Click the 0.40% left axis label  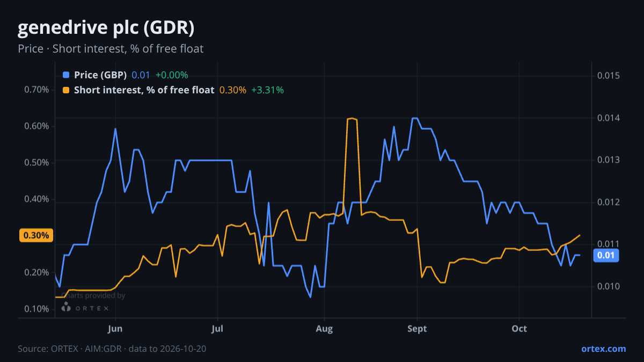(x=36, y=199)
